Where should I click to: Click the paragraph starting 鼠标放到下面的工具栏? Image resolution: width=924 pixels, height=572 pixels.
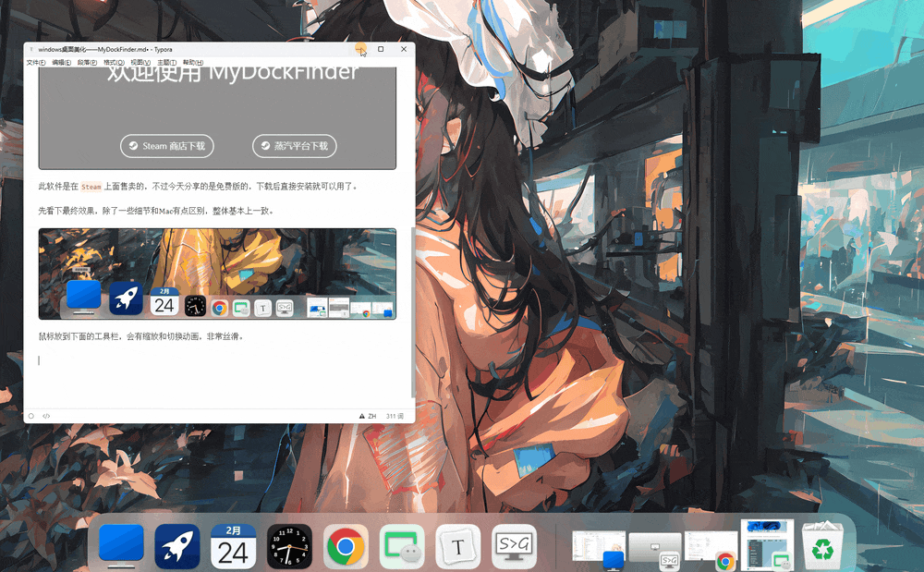click(140, 337)
